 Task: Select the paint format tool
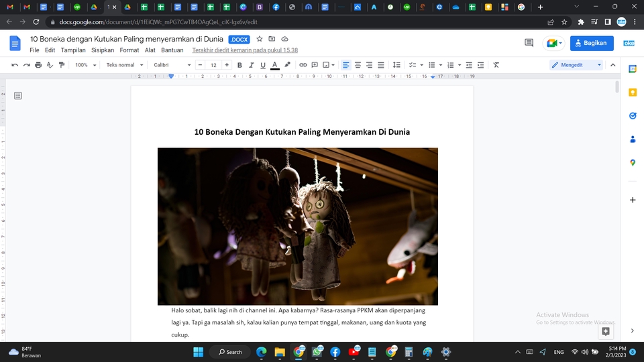coord(62,65)
